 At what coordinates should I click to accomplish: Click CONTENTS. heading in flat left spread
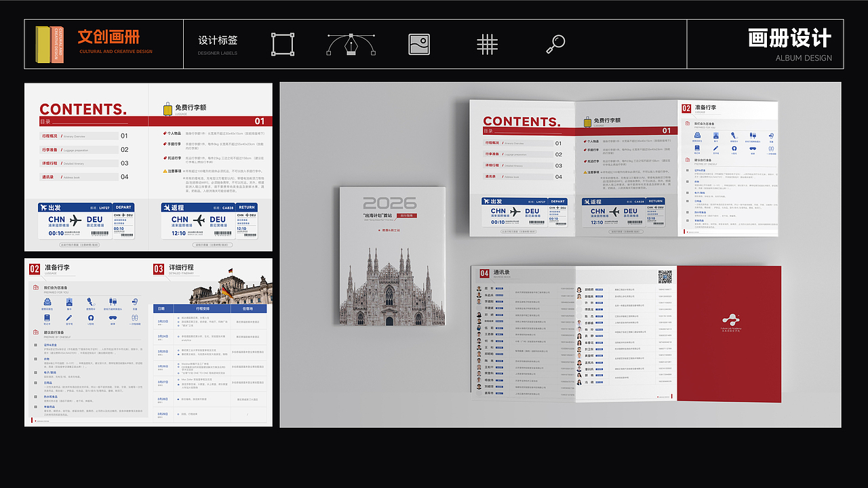point(83,109)
